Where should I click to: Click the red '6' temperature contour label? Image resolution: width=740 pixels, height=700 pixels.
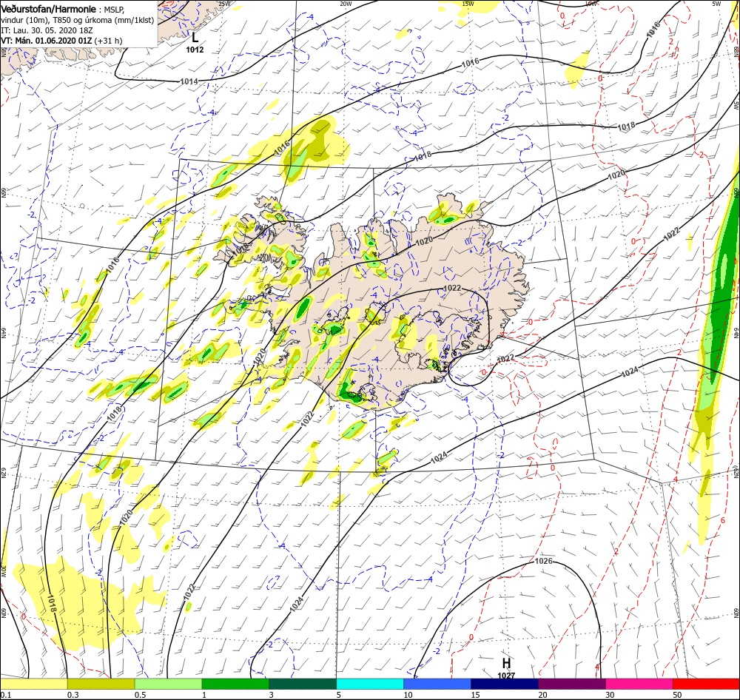pos(722,521)
